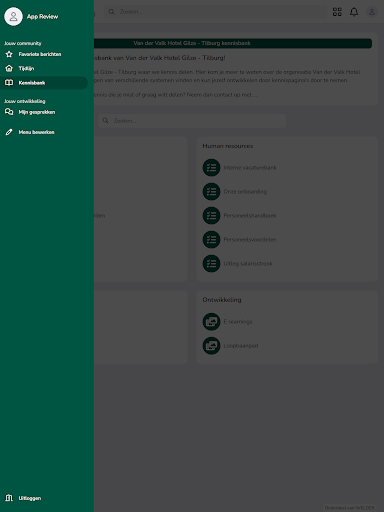Image resolution: width=384 pixels, height=512 pixels.
Task: Click the kennisbank Zoeken search field
Action: [192, 120]
